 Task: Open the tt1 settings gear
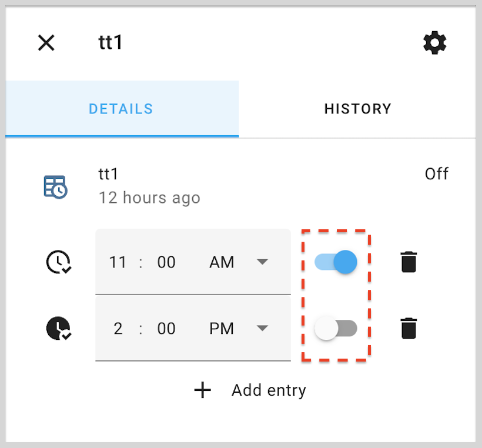434,42
